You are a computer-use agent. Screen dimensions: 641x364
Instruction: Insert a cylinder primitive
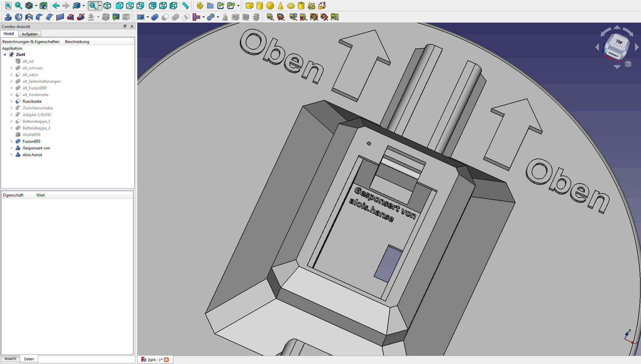[260, 6]
